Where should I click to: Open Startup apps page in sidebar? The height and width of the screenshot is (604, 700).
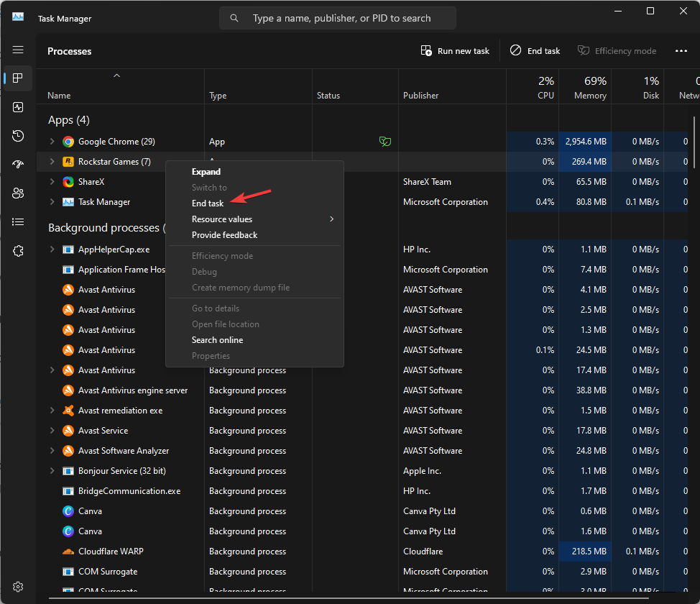[x=18, y=165]
